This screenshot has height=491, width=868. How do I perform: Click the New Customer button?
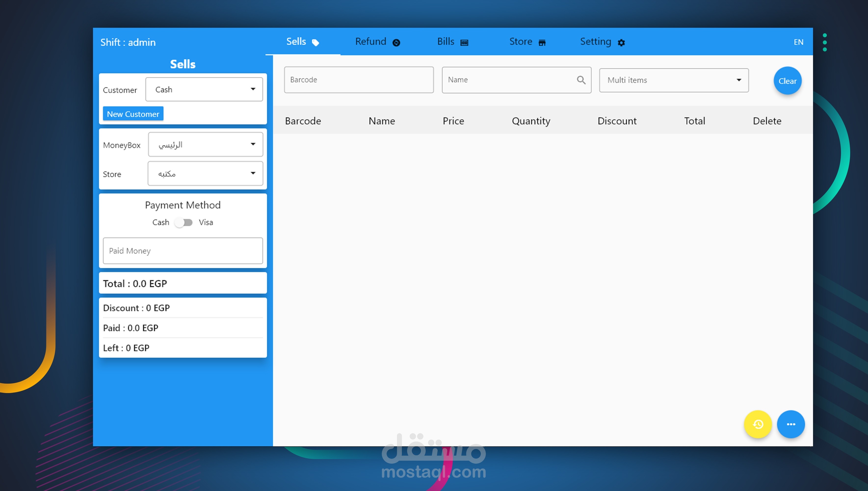coord(133,114)
